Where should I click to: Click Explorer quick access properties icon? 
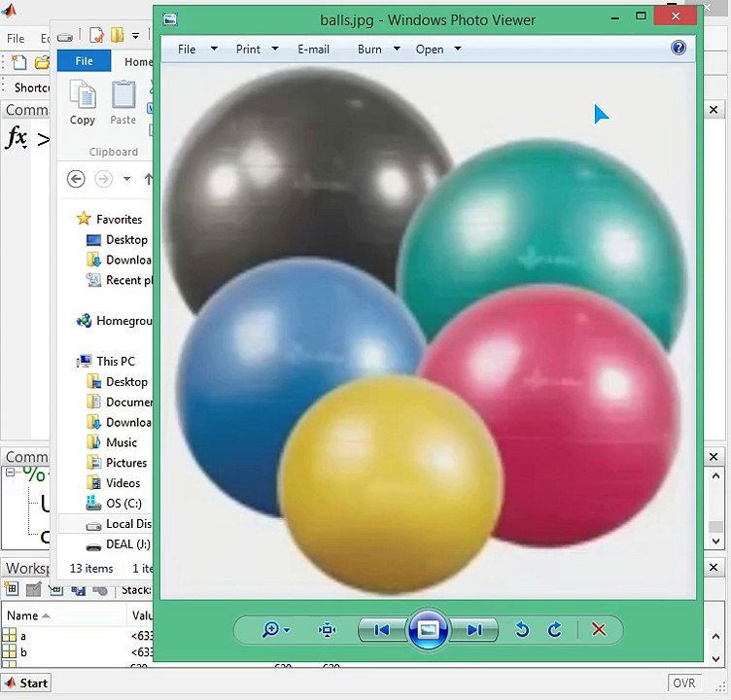pyautogui.click(x=96, y=35)
